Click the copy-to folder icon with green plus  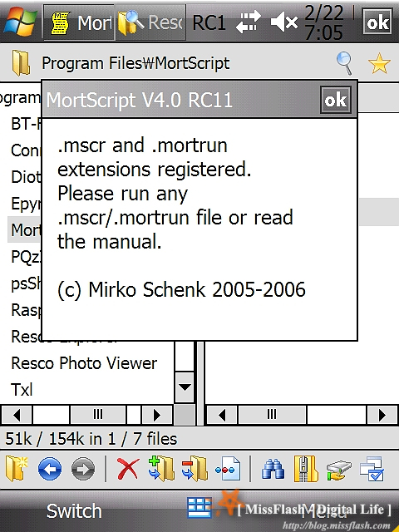(161, 469)
